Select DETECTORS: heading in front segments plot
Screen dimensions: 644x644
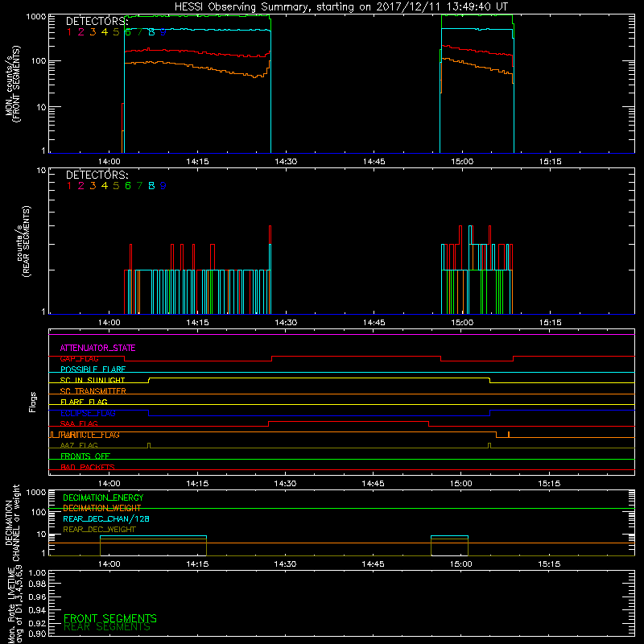click(97, 22)
